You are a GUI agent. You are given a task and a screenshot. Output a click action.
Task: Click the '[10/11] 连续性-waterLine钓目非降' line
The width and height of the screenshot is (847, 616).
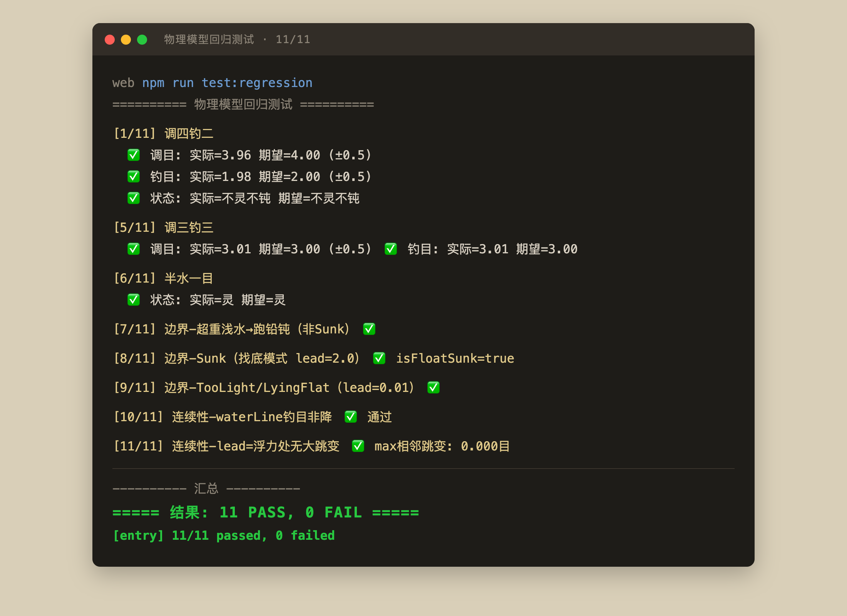223,417
